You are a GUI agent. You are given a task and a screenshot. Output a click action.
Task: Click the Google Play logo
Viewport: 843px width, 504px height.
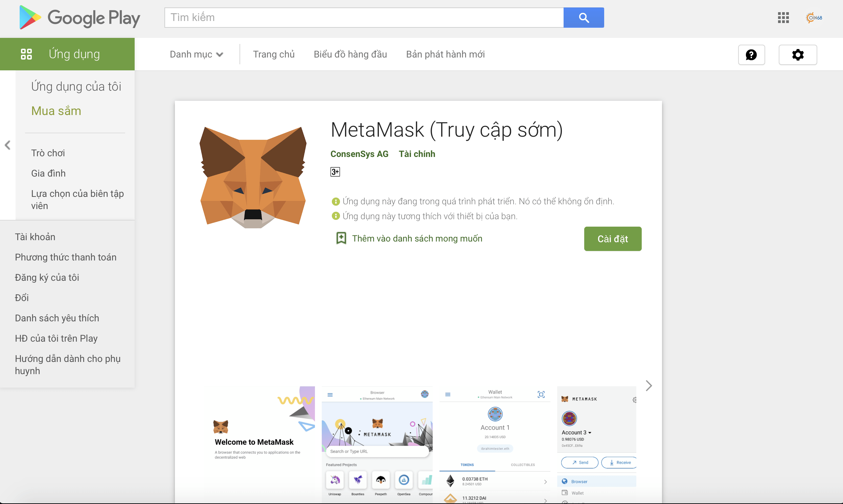[79, 17]
